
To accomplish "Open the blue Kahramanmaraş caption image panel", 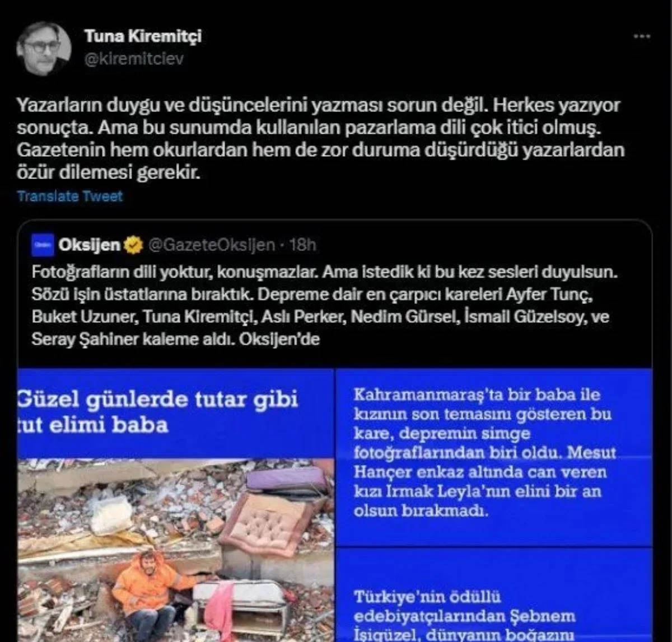I will (x=494, y=457).
